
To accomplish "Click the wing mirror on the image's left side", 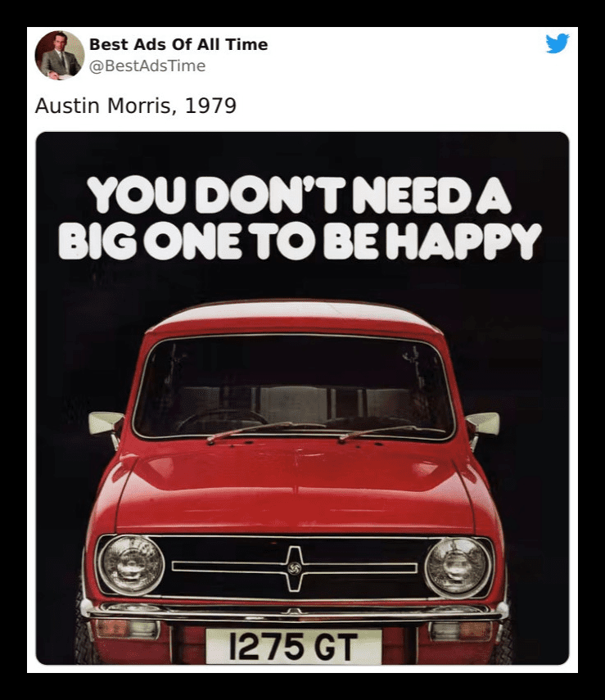I will click(106, 423).
